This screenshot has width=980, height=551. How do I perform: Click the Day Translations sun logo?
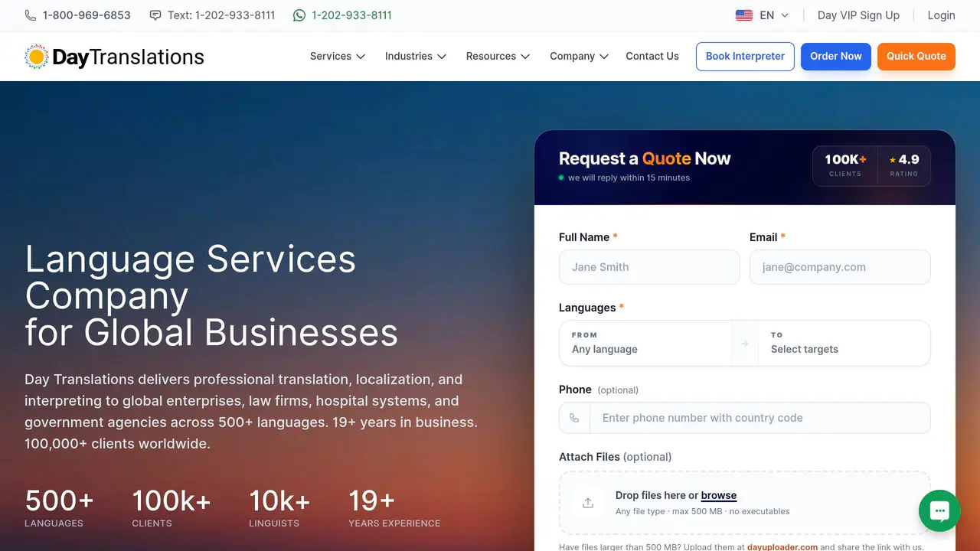[36, 57]
